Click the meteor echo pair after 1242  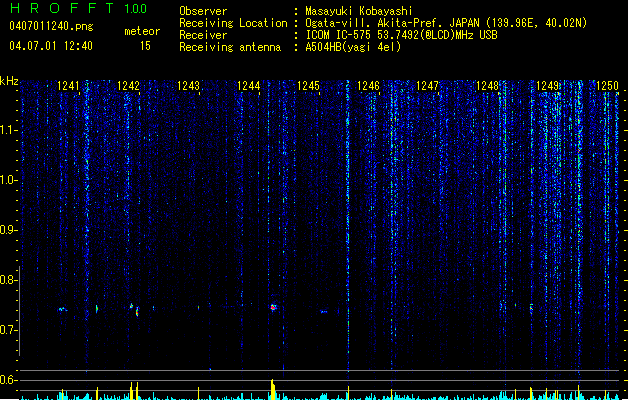(134, 309)
